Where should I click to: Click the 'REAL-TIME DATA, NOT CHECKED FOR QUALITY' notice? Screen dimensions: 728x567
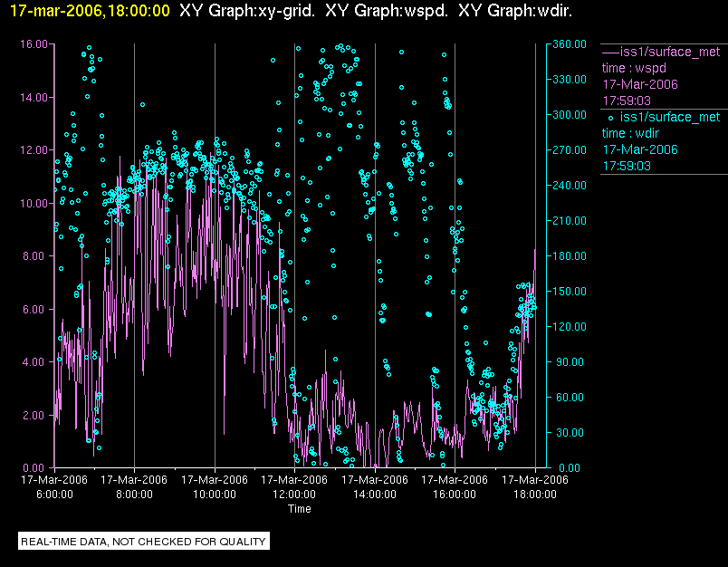pyautogui.click(x=144, y=542)
